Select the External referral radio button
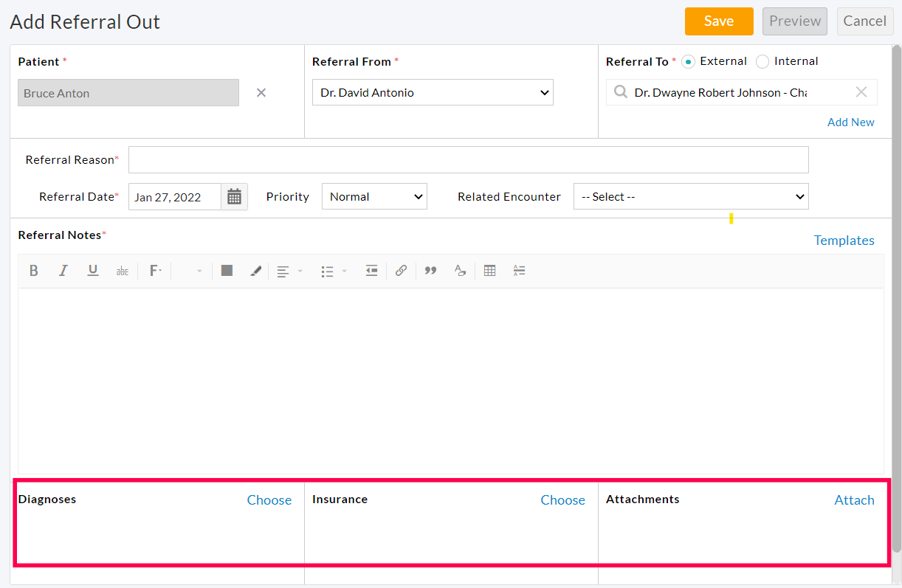 click(687, 61)
